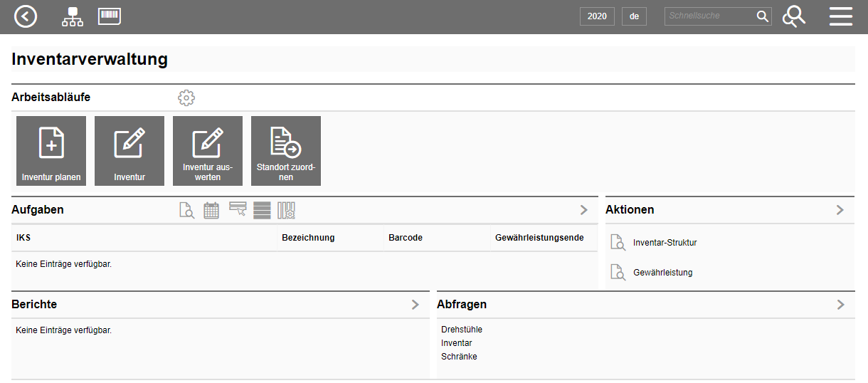Image resolution: width=868 pixels, height=383 pixels.
Task: Click the barcode scanner icon
Action: pyautogui.click(x=110, y=16)
